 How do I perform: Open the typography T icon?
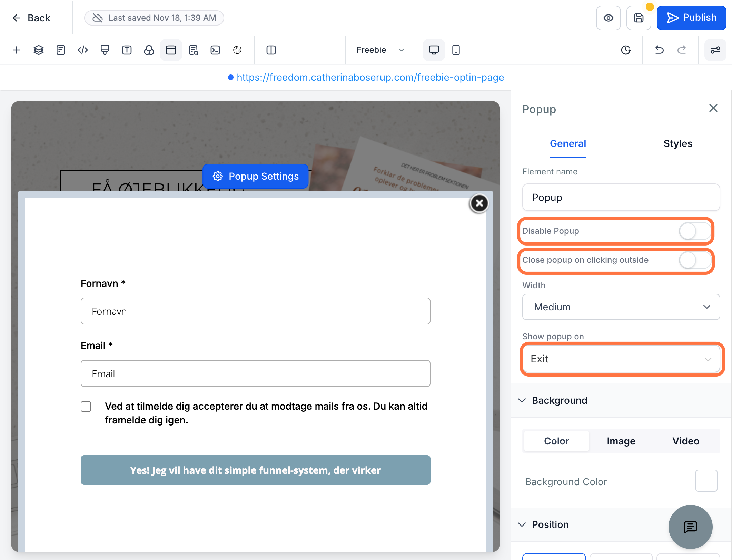pos(127,50)
